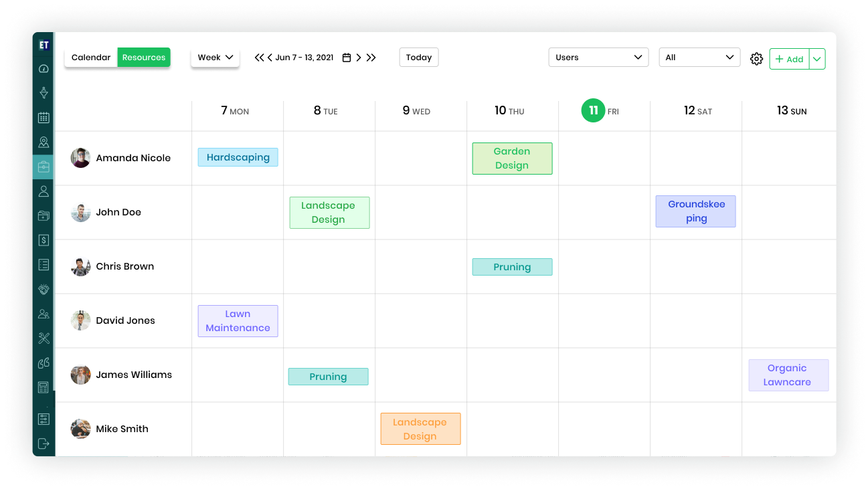Open the handshake icon in sidebar
The image size is (868, 489).
44,290
